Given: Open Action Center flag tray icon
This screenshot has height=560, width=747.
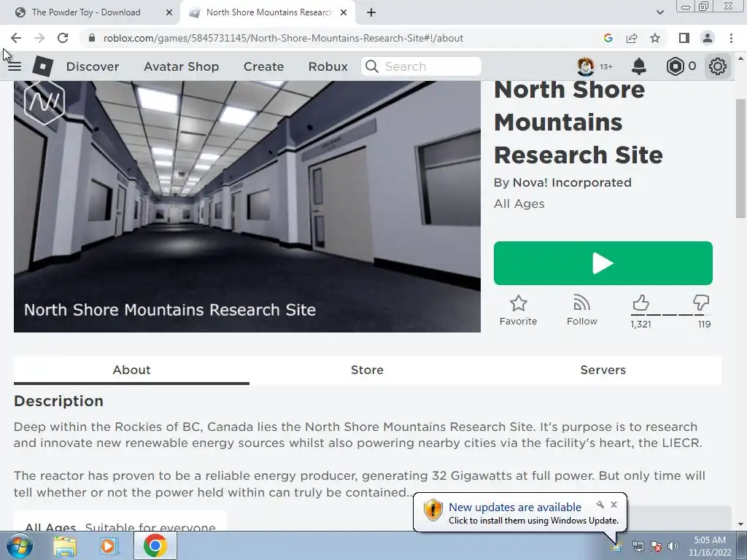Looking at the screenshot, I should [x=656, y=546].
